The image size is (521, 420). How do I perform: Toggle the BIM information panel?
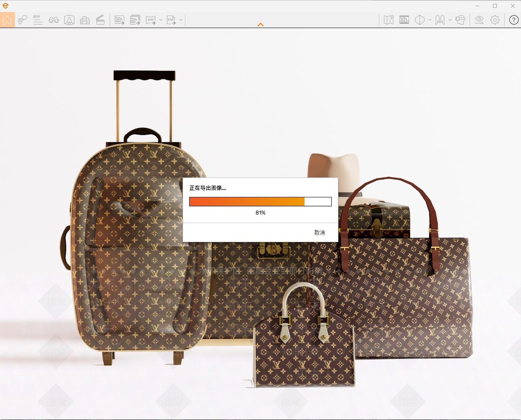coord(38,20)
